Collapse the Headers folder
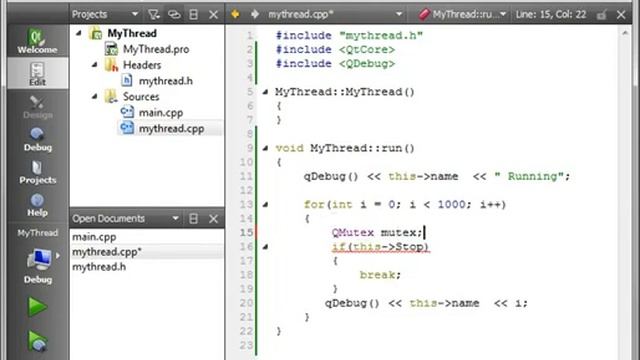The height and width of the screenshot is (360, 640). [x=95, y=64]
